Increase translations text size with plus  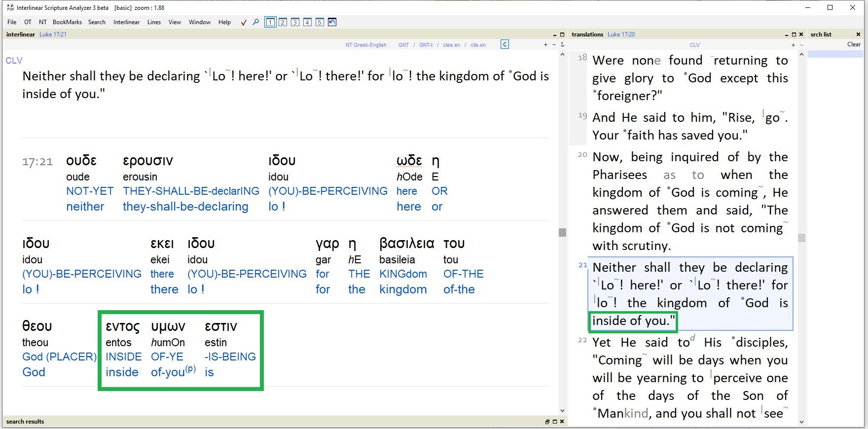coord(793,45)
